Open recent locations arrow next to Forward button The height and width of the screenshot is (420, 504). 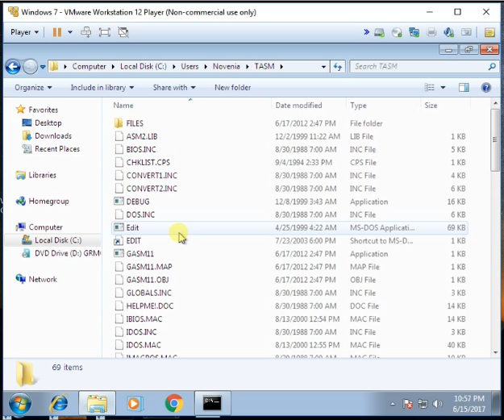[43, 67]
